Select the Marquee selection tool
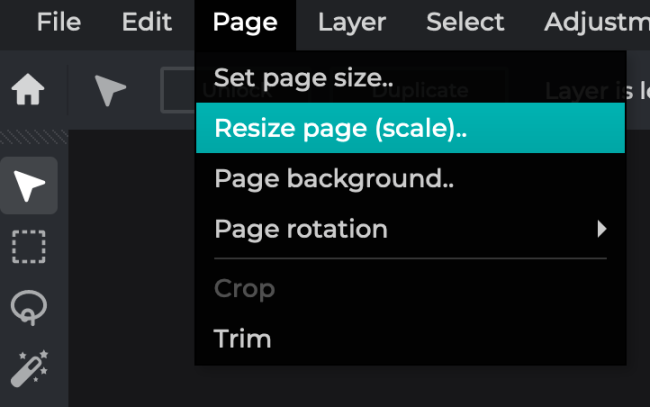This screenshot has width=650, height=407. click(x=29, y=246)
